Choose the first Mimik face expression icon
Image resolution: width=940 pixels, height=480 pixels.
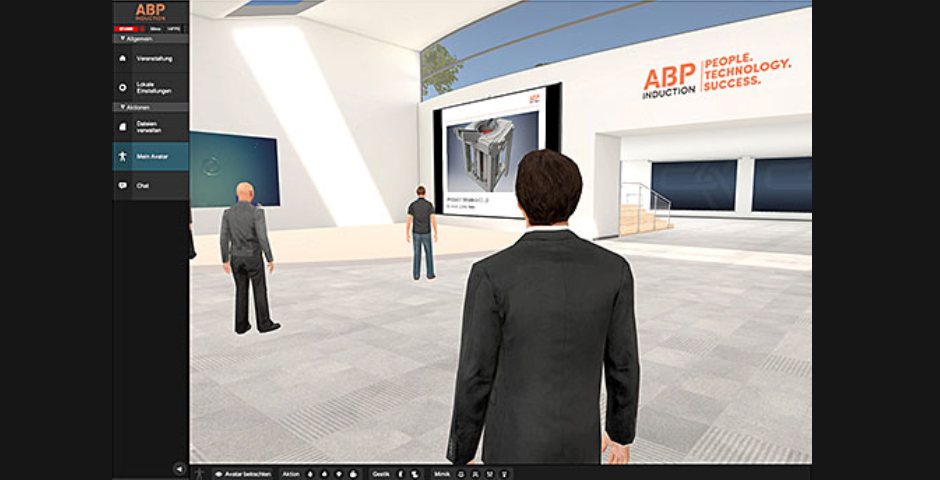tap(460, 473)
